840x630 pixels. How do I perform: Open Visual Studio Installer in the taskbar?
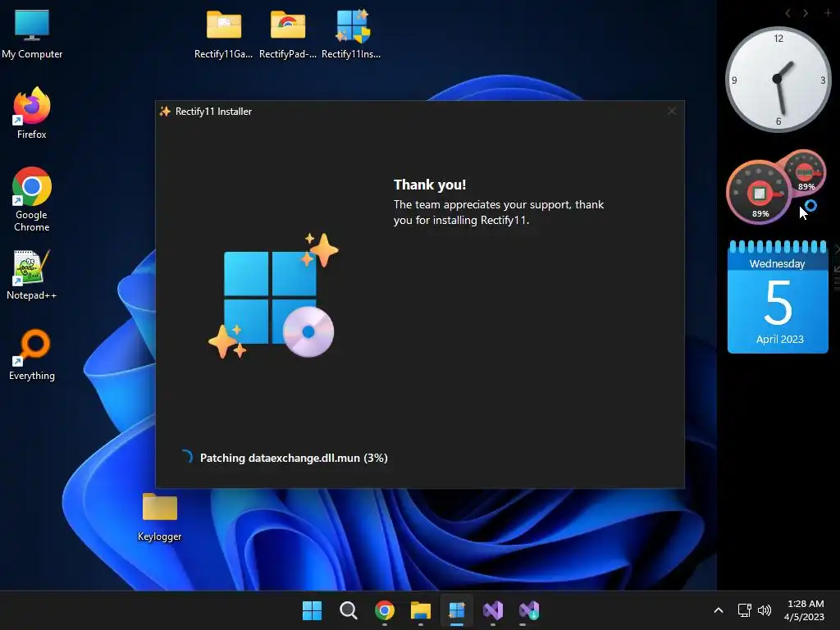click(529, 610)
